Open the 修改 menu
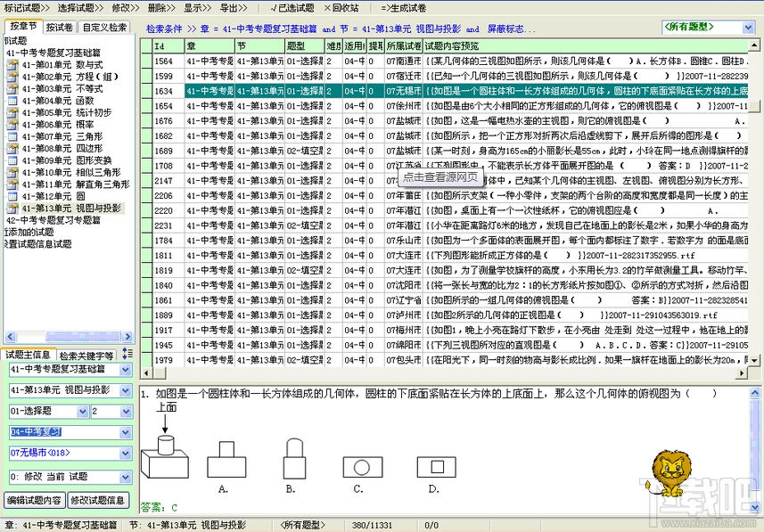764x532 pixels. point(126,8)
